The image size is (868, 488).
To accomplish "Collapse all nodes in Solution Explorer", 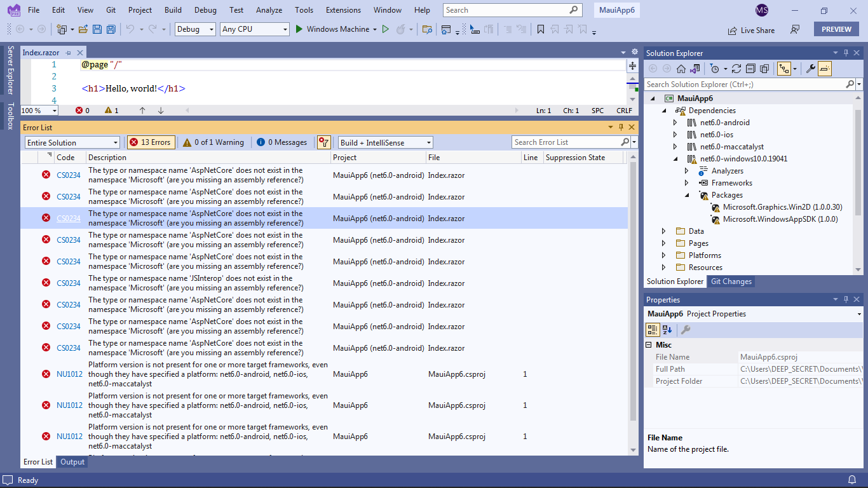I will click(x=750, y=69).
